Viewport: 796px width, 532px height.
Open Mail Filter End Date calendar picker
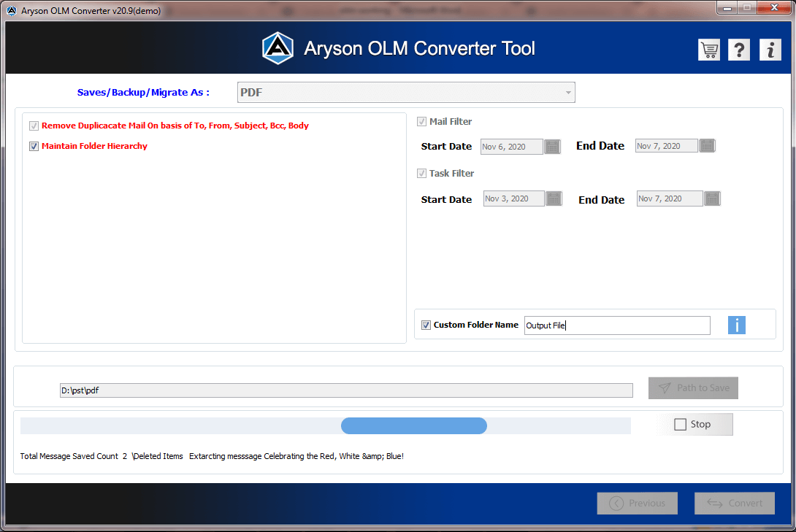tap(707, 146)
